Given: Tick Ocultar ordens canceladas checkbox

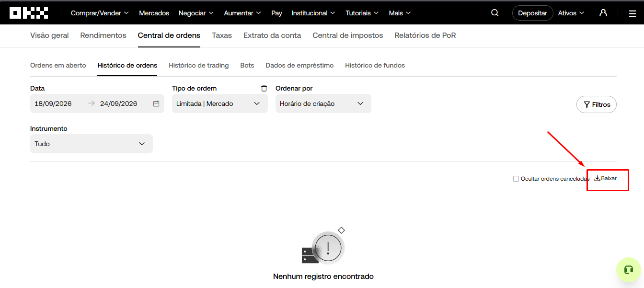Looking at the screenshot, I should pyautogui.click(x=516, y=179).
